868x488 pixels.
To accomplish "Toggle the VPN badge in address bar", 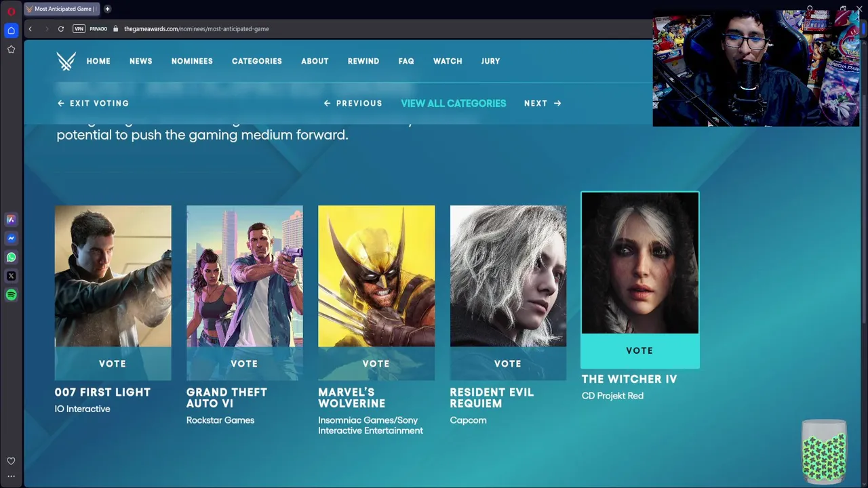I will pyautogui.click(x=79, y=28).
